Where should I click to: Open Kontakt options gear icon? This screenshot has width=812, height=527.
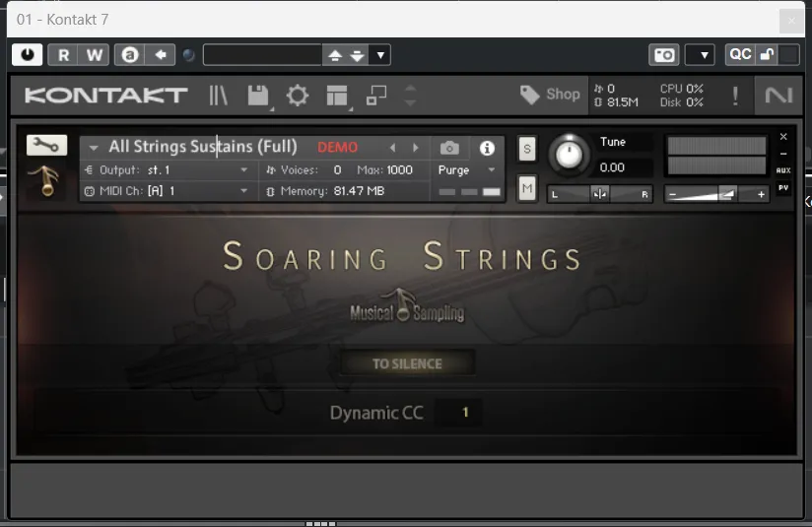tap(298, 96)
